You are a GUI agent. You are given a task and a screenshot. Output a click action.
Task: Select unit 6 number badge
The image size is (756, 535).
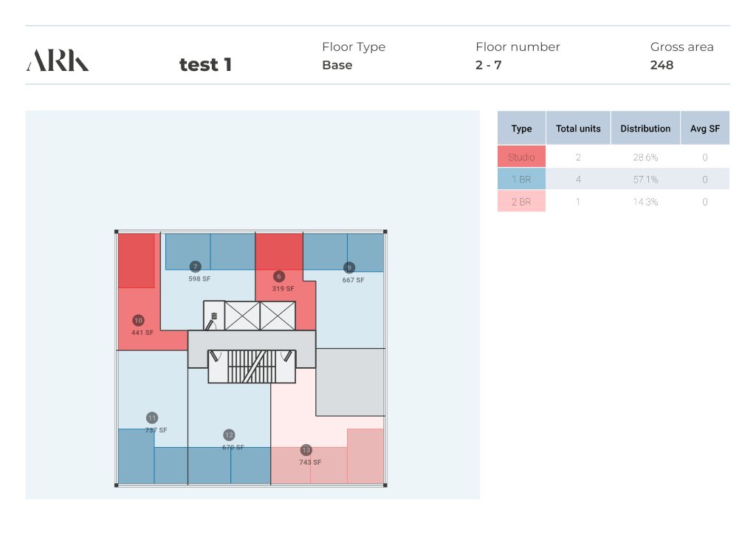(279, 276)
